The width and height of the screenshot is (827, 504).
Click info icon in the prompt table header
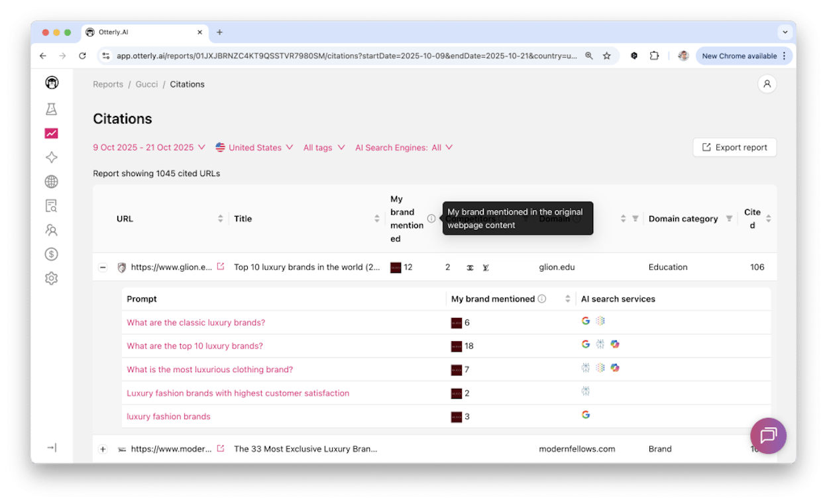[542, 299]
